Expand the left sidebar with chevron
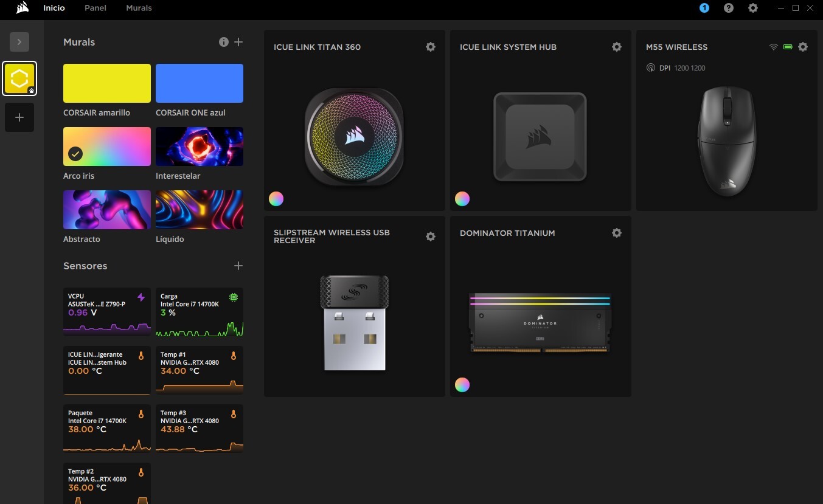The image size is (823, 504). coord(19,42)
